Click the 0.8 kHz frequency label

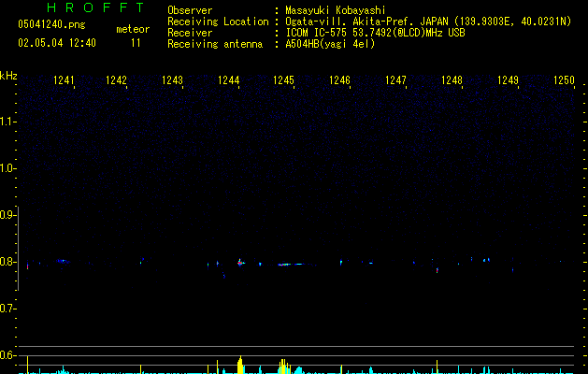click(x=7, y=262)
